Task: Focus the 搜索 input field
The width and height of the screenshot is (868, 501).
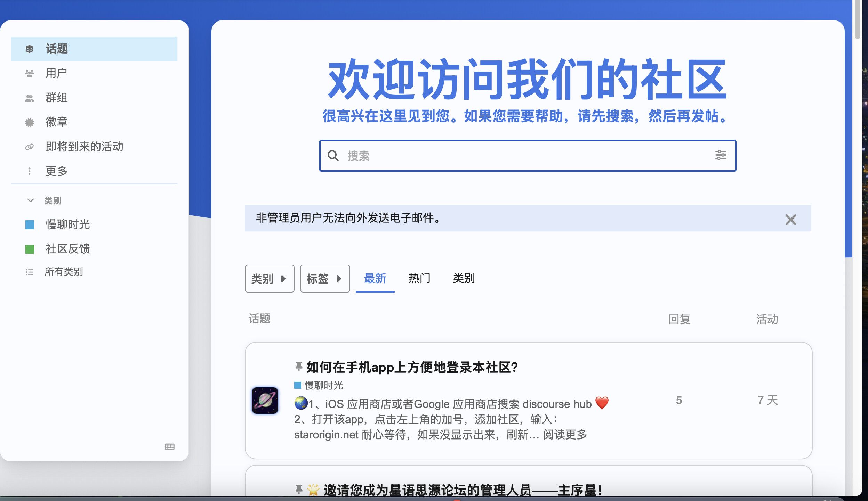Action: pos(522,156)
